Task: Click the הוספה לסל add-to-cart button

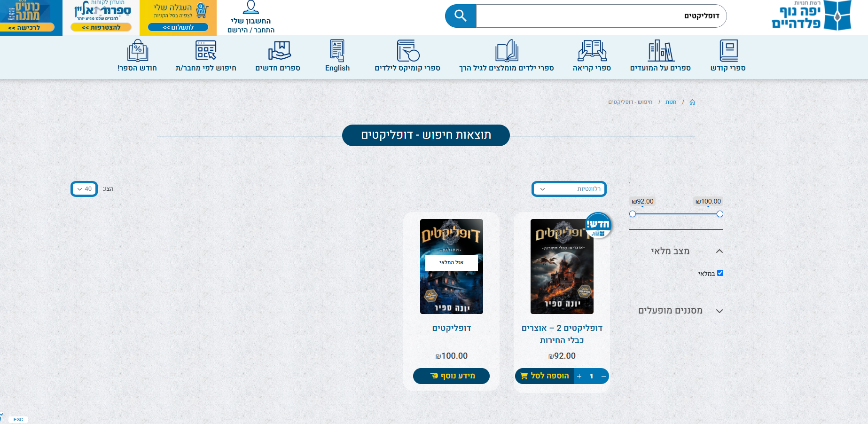Action: (x=545, y=376)
